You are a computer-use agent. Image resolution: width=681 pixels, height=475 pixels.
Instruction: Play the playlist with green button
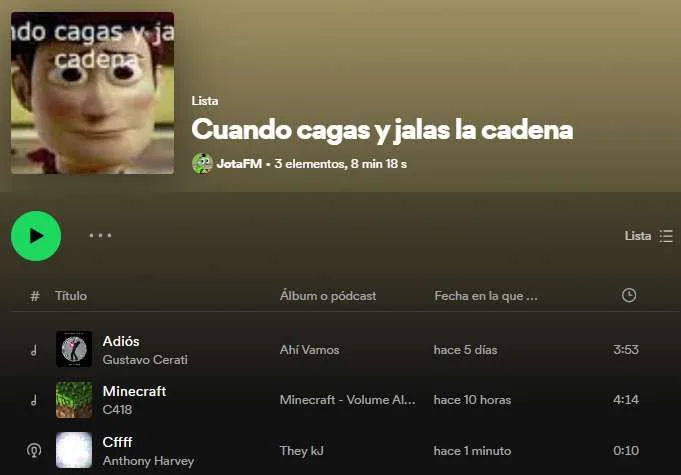point(36,236)
